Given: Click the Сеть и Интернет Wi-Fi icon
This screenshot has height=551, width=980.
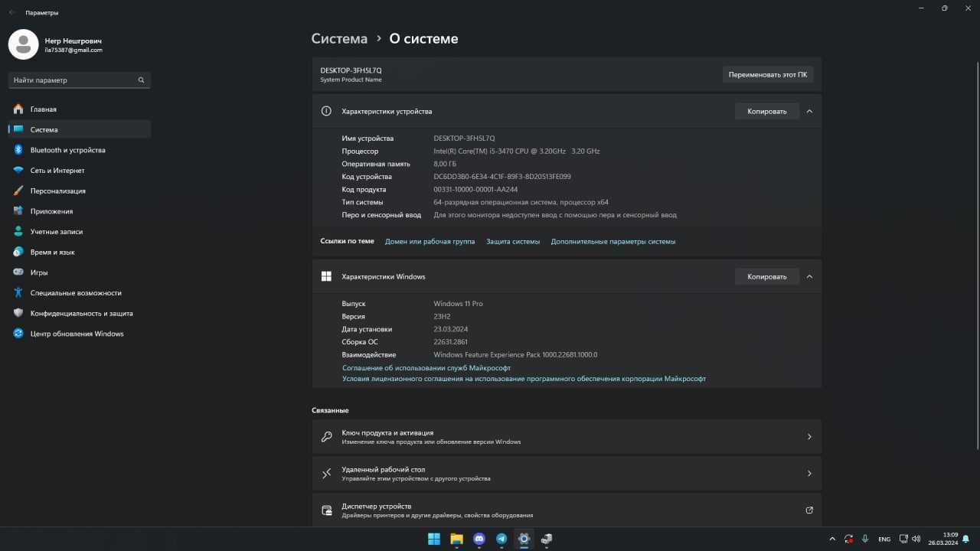Looking at the screenshot, I should coord(18,171).
